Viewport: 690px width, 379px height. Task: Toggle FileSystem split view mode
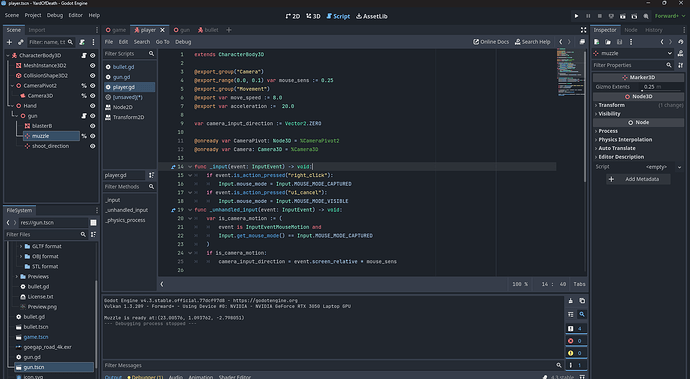(x=93, y=223)
